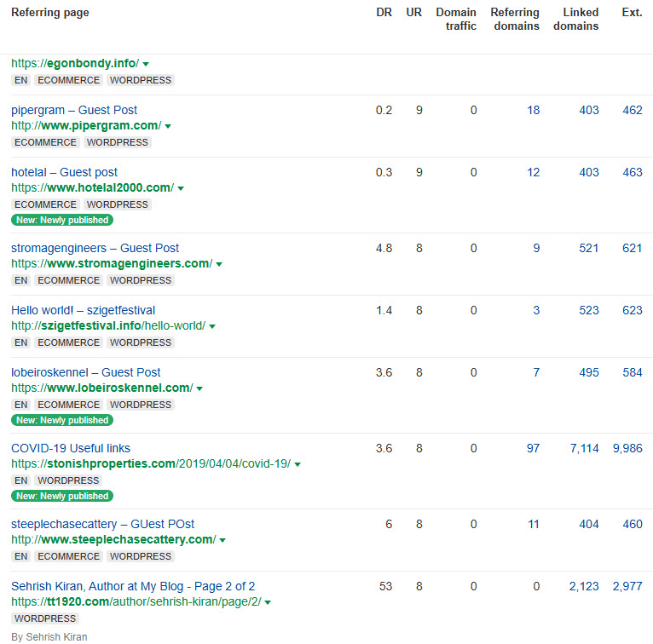Open dropdown arrow next to lobeiroskennel.com URL
The height and width of the screenshot is (644, 653).
199,388
